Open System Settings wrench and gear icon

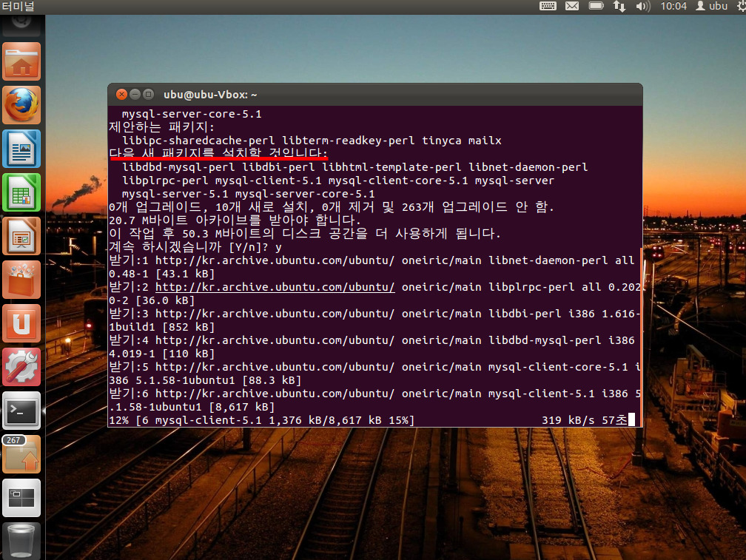point(21,367)
